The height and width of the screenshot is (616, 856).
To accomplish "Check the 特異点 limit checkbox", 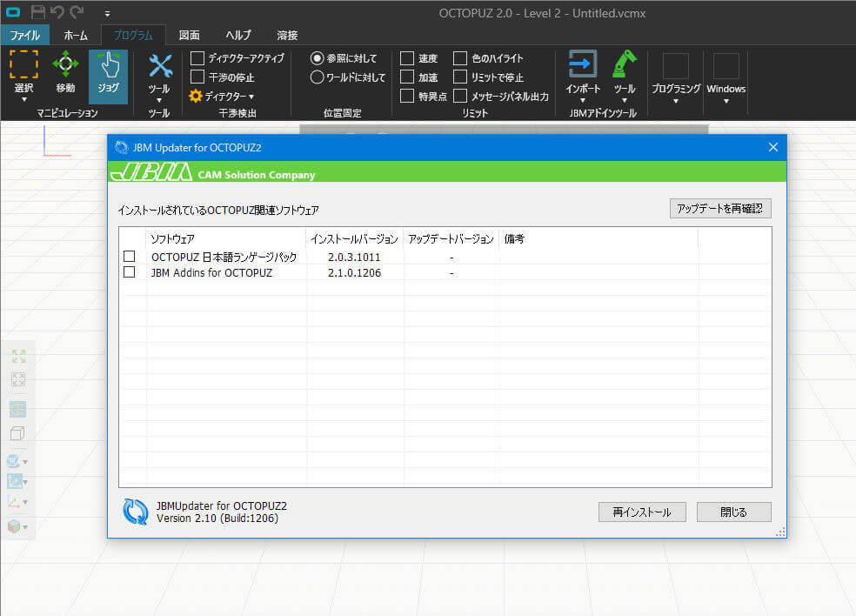I will pos(407,96).
